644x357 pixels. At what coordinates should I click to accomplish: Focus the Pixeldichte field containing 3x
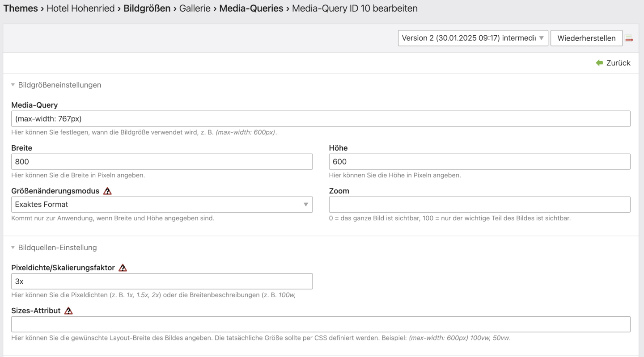pyautogui.click(x=161, y=281)
